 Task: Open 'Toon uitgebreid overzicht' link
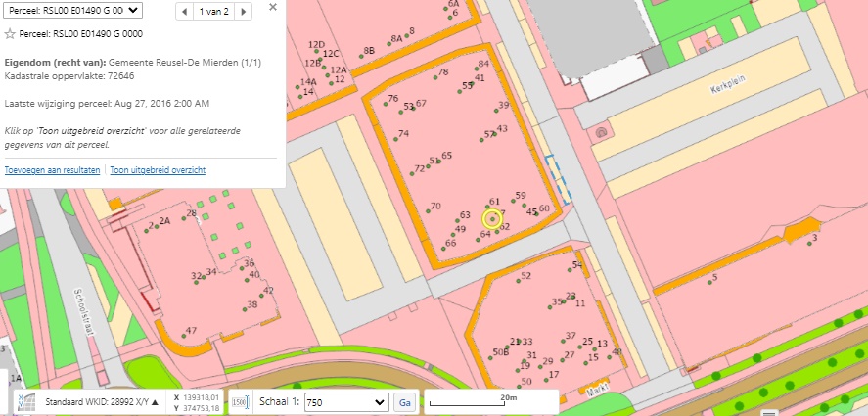point(158,169)
